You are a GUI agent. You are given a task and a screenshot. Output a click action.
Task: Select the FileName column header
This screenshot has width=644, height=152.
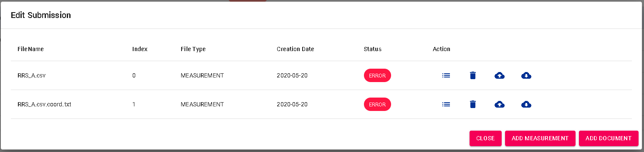[x=30, y=49]
